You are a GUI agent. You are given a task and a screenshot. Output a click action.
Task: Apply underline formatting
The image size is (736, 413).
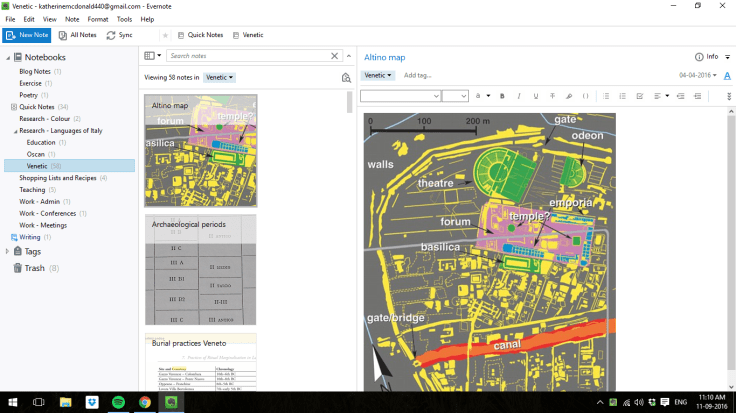tap(536, 96)
